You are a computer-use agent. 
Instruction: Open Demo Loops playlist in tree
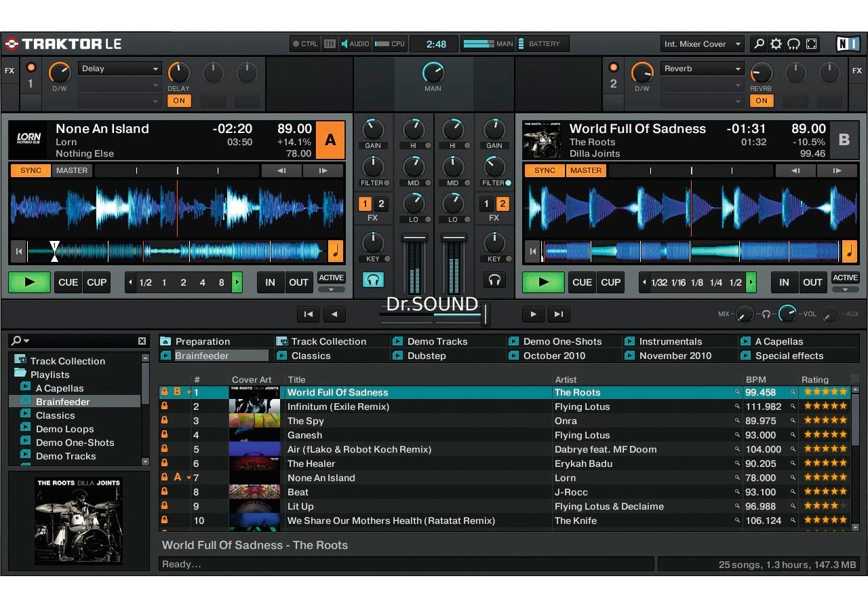point(65,429)
